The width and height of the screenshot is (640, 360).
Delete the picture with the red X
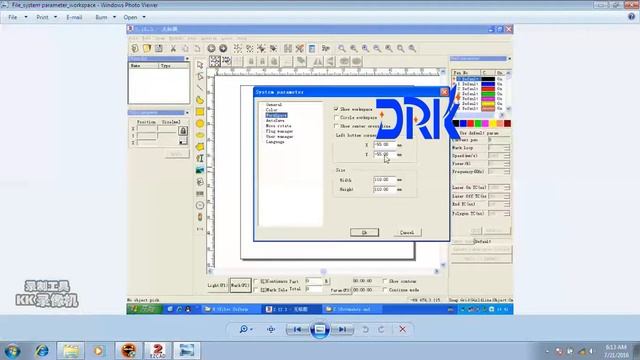pyautogui.click(x=402, y=329)
